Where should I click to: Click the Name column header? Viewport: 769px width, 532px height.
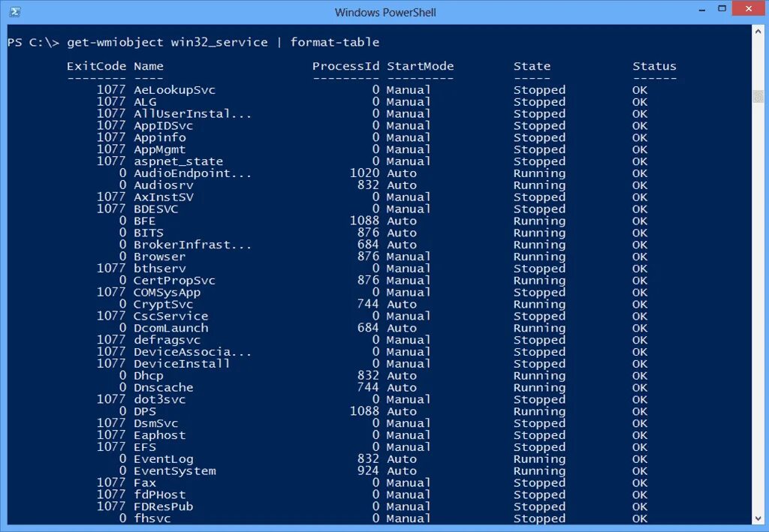point(149,66)
